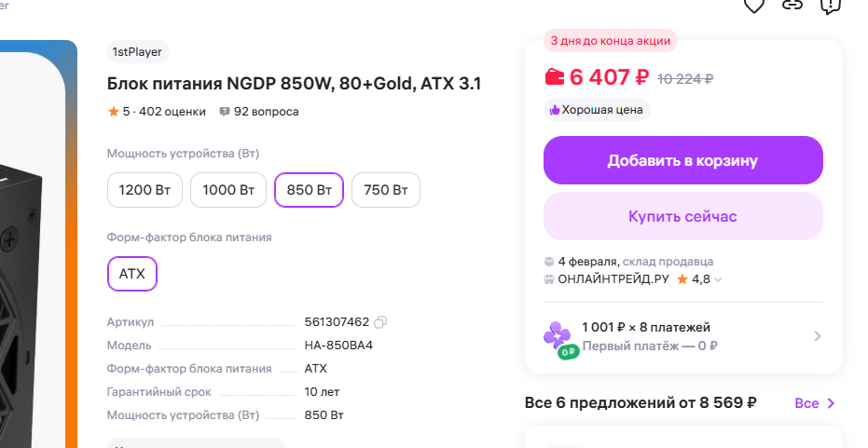Select the 1000 Вт power option
The height and width of the screenshot is (448, 868).
tap(228, 191)
